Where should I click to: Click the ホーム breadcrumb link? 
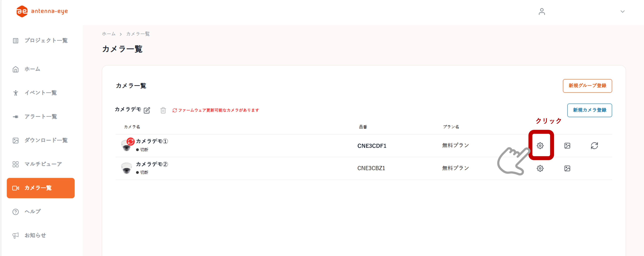[x=108, y=34]
